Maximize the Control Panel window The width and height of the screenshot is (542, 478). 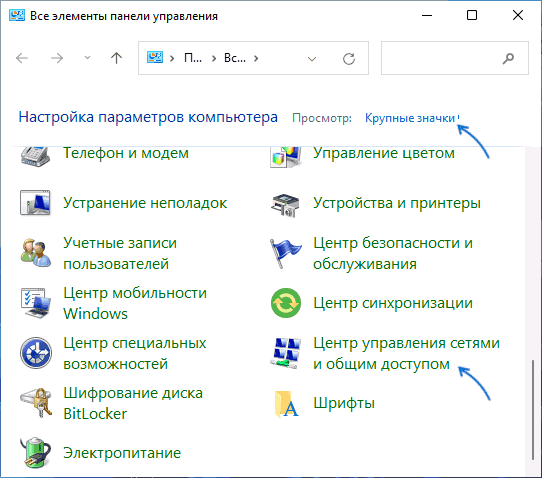(x=472, y=15)
